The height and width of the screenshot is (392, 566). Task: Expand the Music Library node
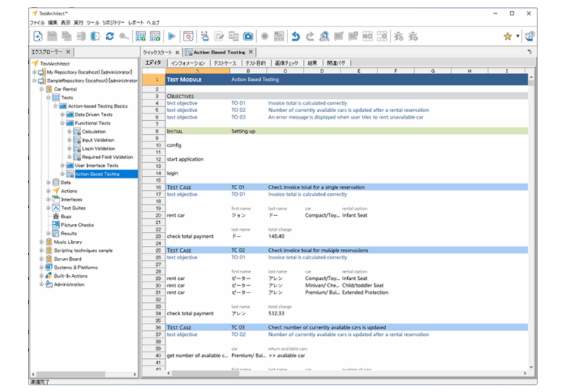41,242
